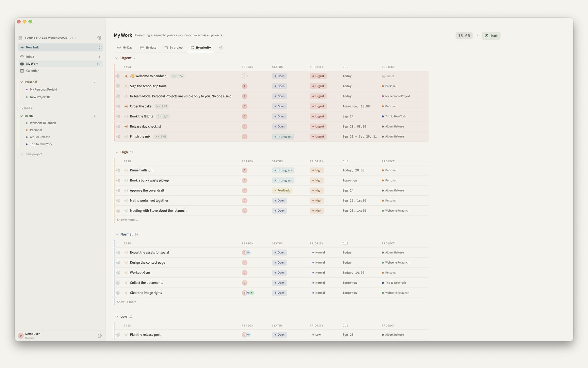588x368 pixels.
Task: Toggle My Day sun on Approve the cover draft
Action: click(x=126, y=191)
